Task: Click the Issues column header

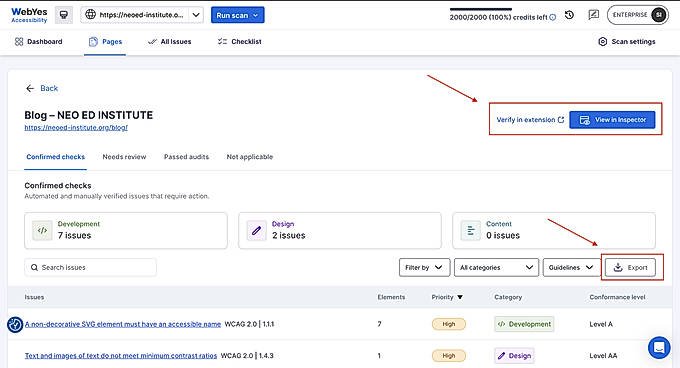Action: 34,297
